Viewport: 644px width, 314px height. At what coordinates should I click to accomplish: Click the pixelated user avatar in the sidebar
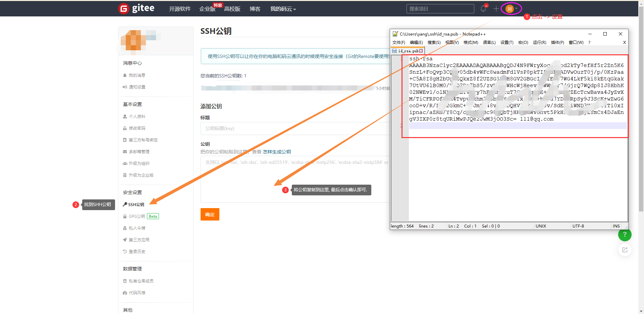pyautogui.click(x=133, y=42)
